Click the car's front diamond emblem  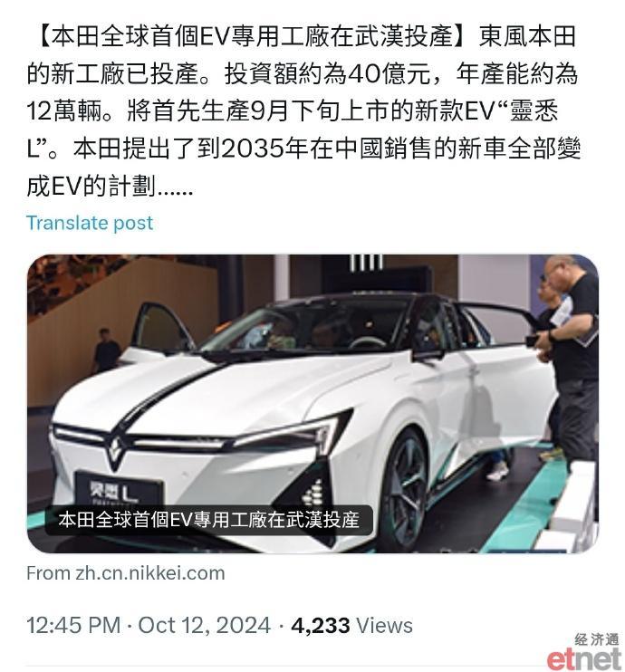pyautogui.click(x=115, y=448)
